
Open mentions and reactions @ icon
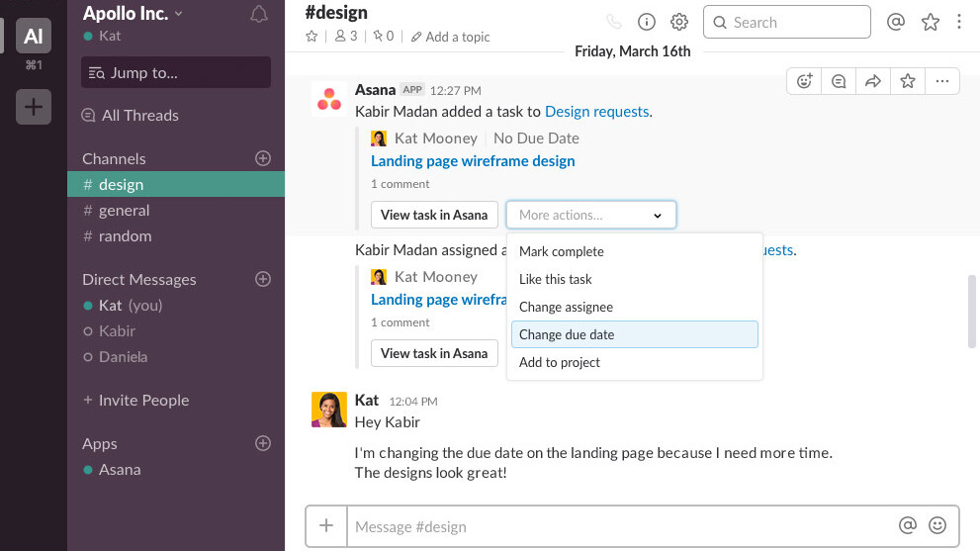[x=896, y=22]
